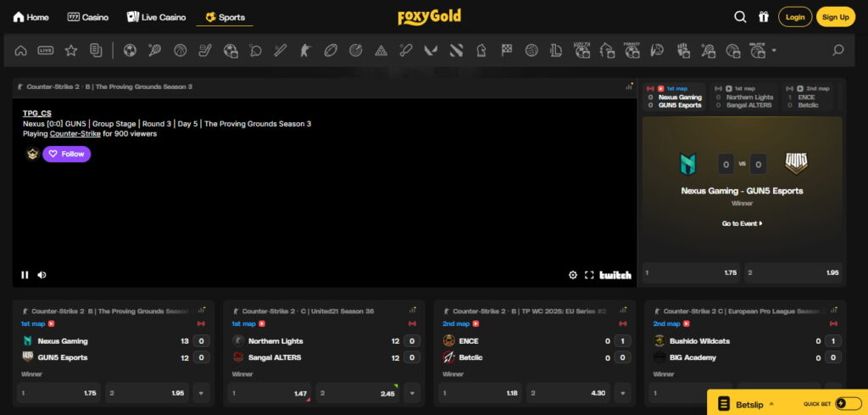Select the chess knight icon
This screenshot has height=415, width=868.
[481, 50]
